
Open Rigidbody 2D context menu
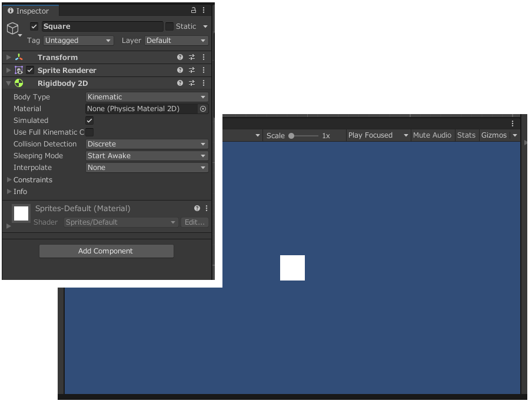click(x=204, y=83)
